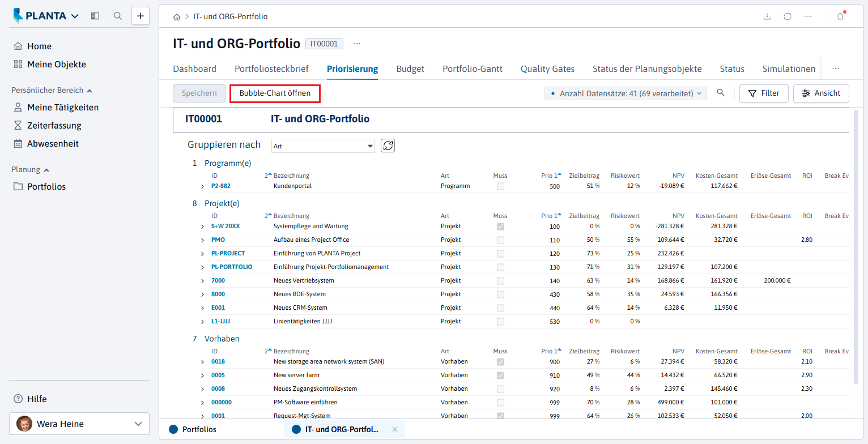Toggle Muss checkbox for Linientätigkeiten JJJJ
The width and height of the screenshot is (868, 444).
[x=500, y=322]
